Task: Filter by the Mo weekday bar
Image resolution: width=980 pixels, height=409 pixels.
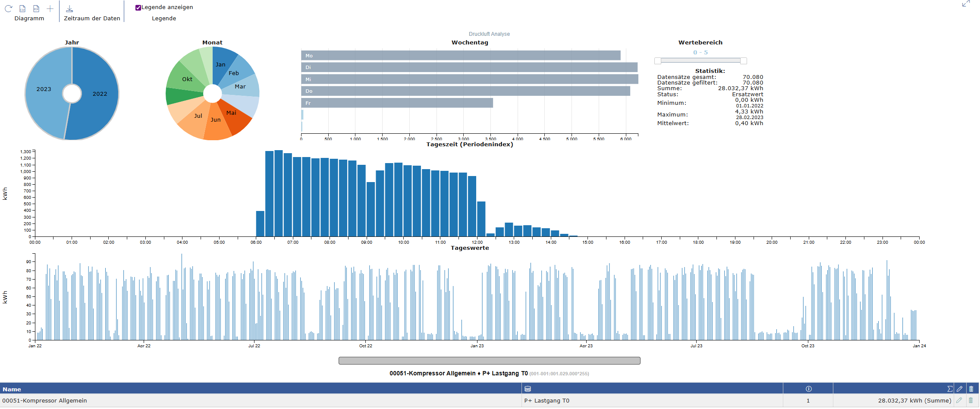Action: click(x=460, y=56)
